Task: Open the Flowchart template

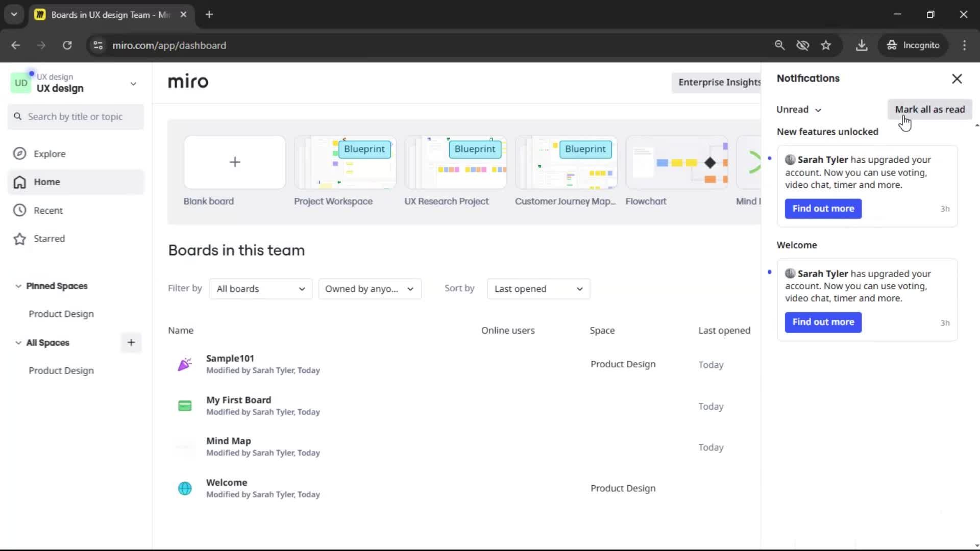Action: pyautogui.click(x=677, y=162)
